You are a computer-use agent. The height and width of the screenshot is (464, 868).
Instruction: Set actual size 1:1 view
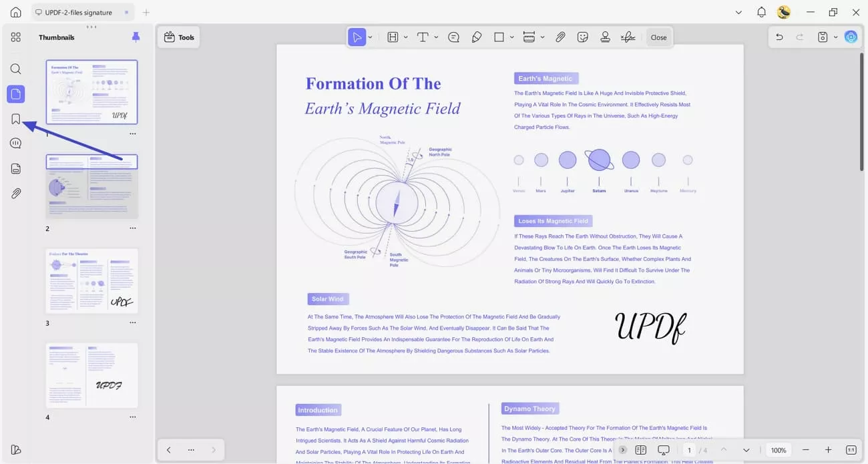pyautogui.click(x=851, y=450)
